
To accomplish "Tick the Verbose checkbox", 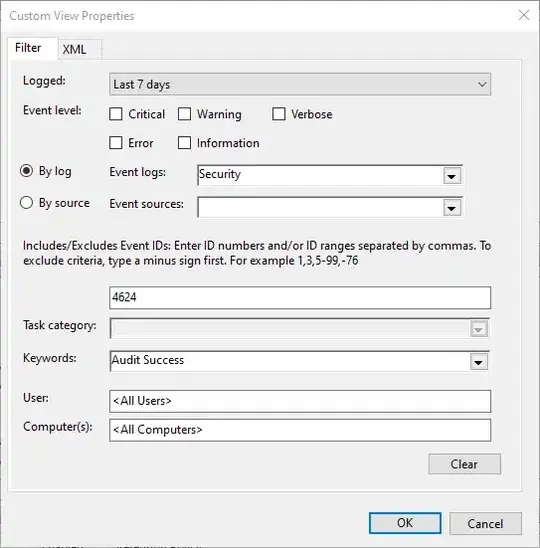I will pos(279,114).
